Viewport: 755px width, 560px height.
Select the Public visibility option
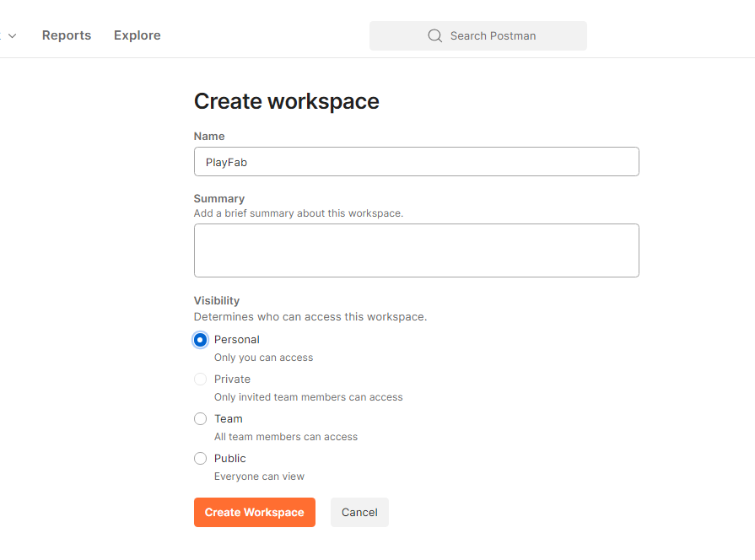(200, 458)
